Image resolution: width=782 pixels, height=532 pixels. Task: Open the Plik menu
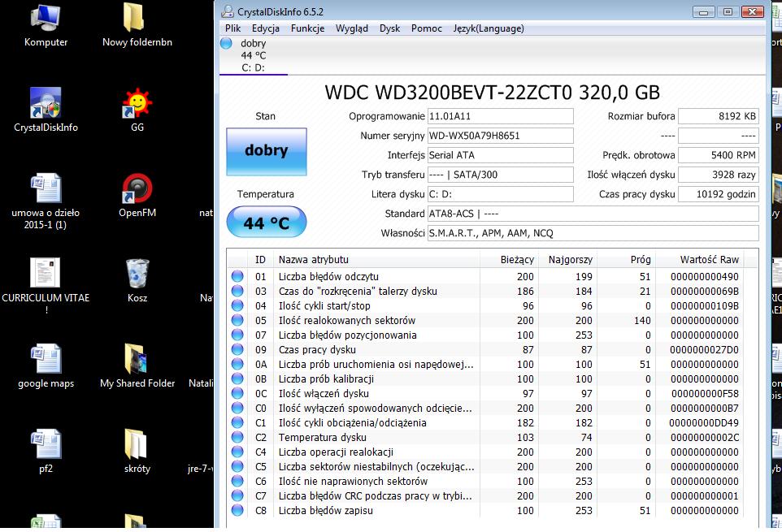point(233,28)
